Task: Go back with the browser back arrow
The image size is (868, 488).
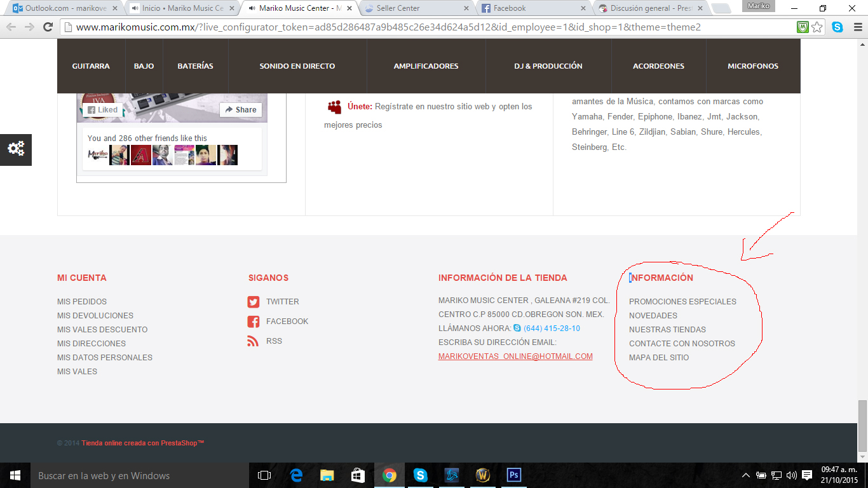Action: tap(11, 27)
